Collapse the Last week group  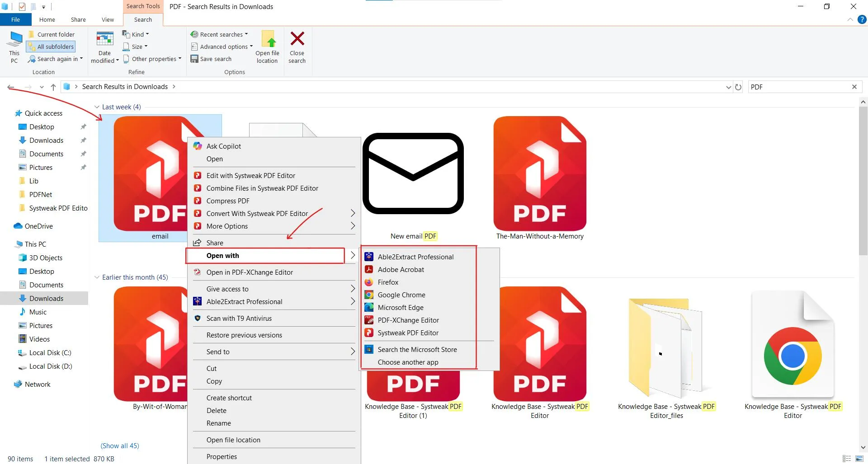tap(97, 107)
